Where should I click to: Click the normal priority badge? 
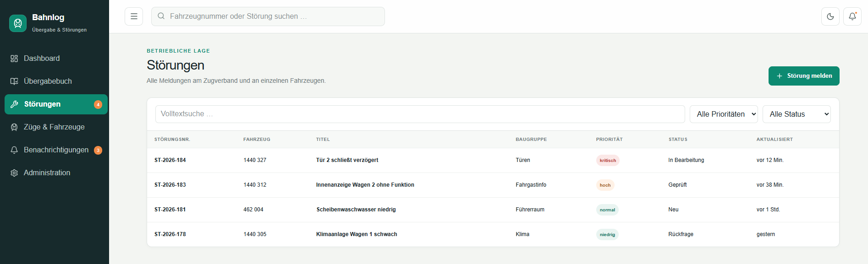(x=607, y=210)
